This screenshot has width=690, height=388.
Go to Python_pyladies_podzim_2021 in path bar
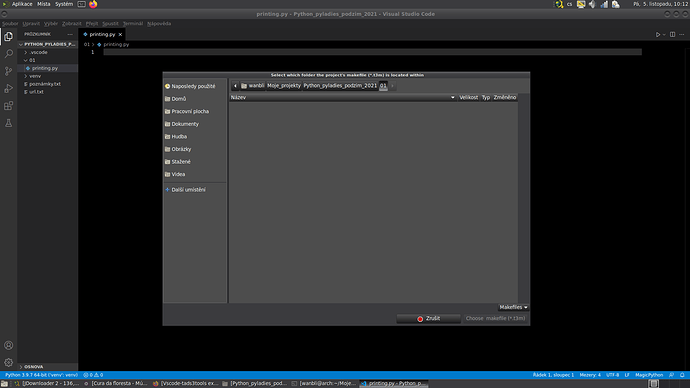[340, 86]
